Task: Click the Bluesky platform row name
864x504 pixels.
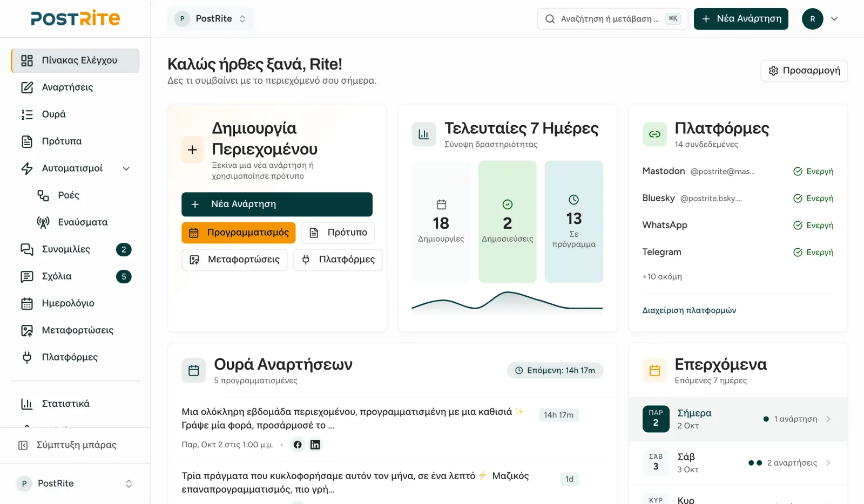Action: [x=658, y=198]
